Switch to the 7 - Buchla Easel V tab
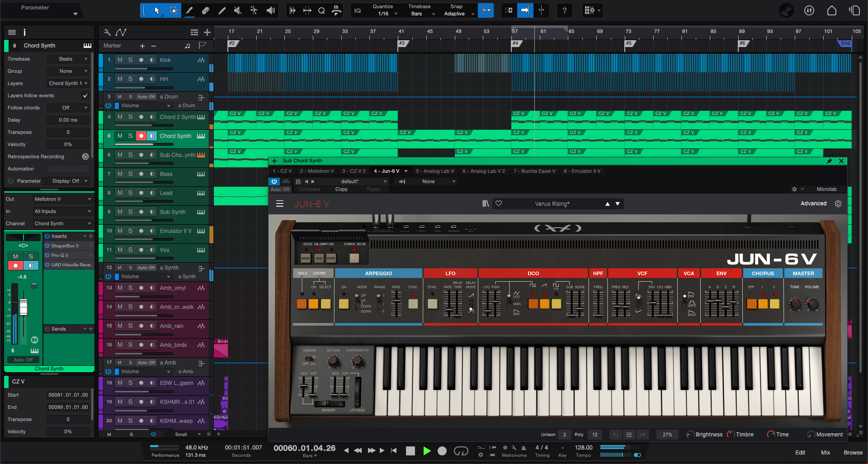The width and height of the screenshot is (868, 464). (534, 171)
